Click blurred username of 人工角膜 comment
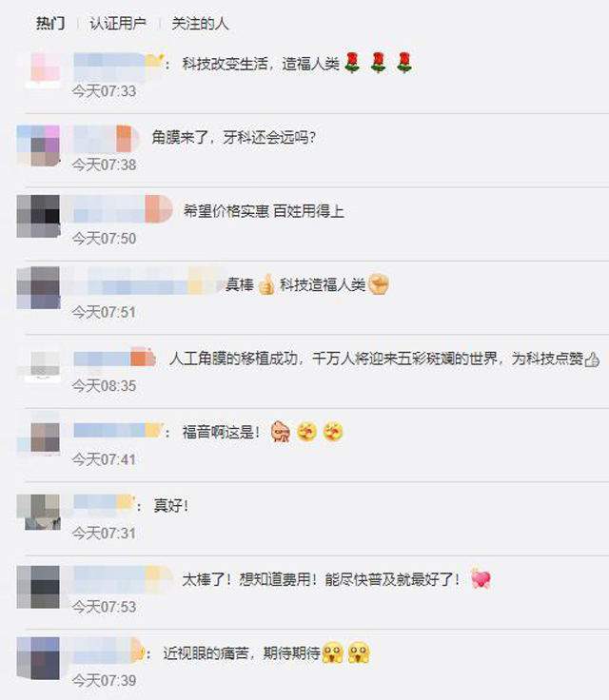 tap(114, 358)
